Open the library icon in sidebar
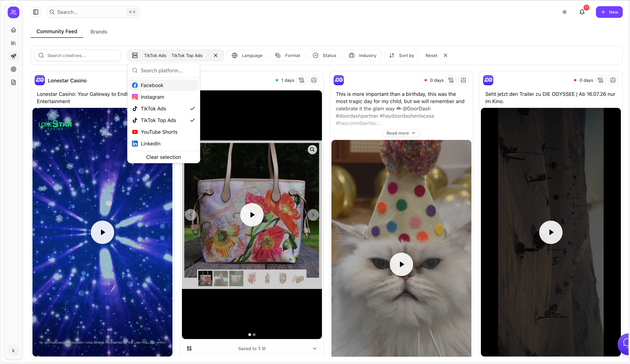630x364 pixels. (x=13, y=43)
